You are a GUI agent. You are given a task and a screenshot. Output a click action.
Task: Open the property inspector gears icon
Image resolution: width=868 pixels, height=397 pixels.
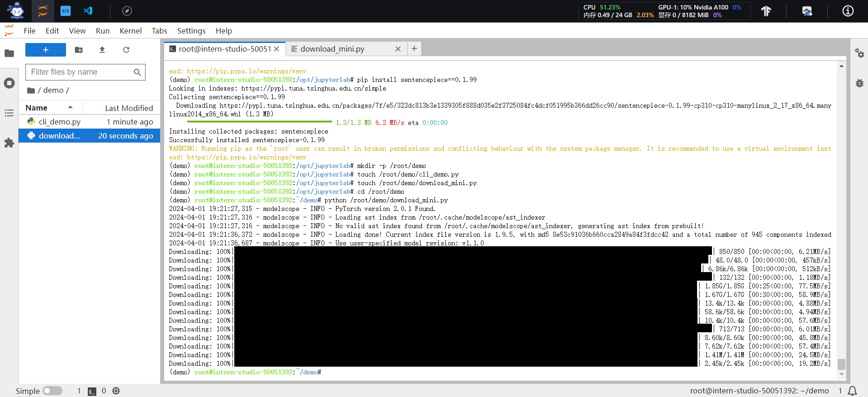859,53
